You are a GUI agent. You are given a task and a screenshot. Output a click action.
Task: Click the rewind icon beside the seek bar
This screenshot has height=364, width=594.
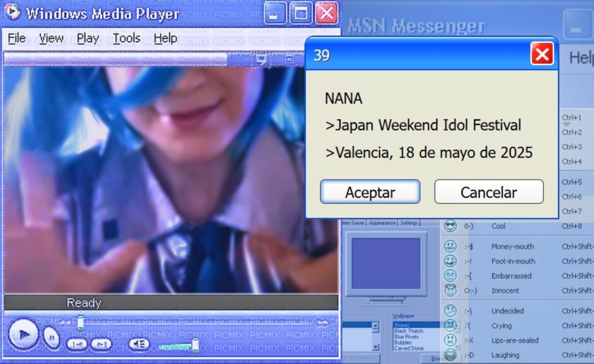pos(65,322)
